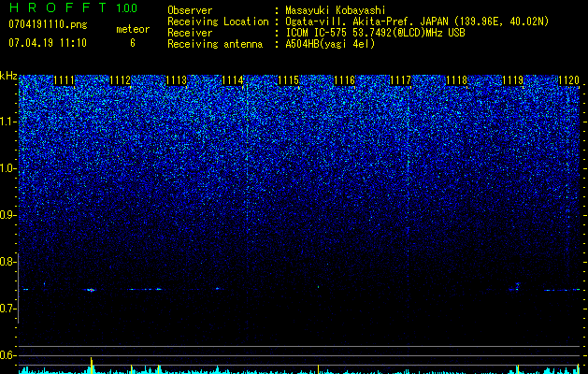Click the 0.8 kHz axis tick label

7,262
